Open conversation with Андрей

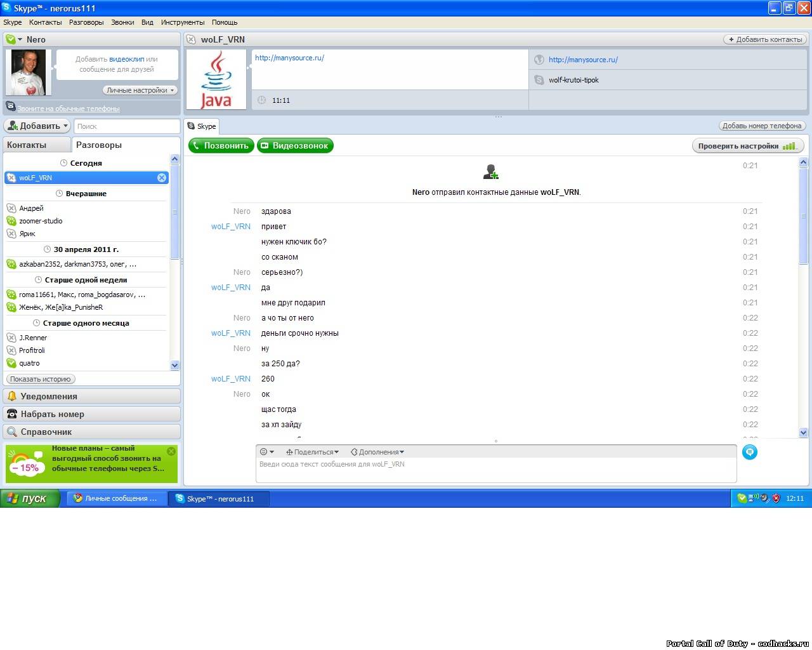coord(86,208)
